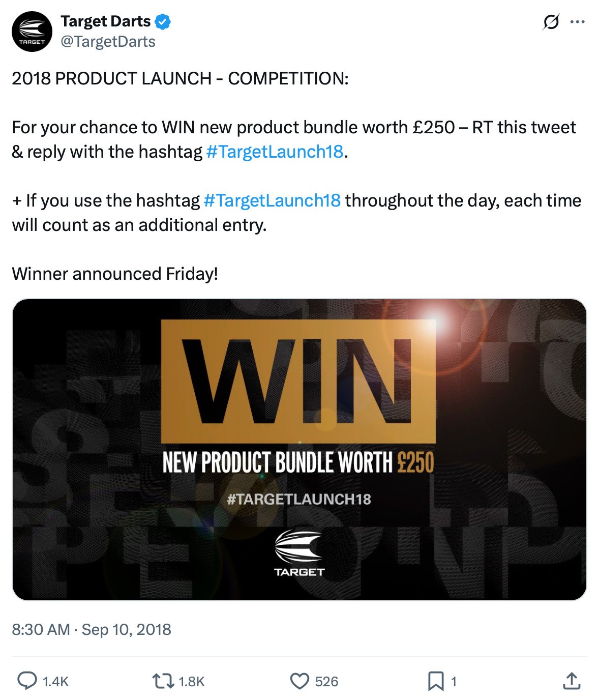Click the heart icon to like
Viewport: 598px width, 700px height.
[301, 682]
